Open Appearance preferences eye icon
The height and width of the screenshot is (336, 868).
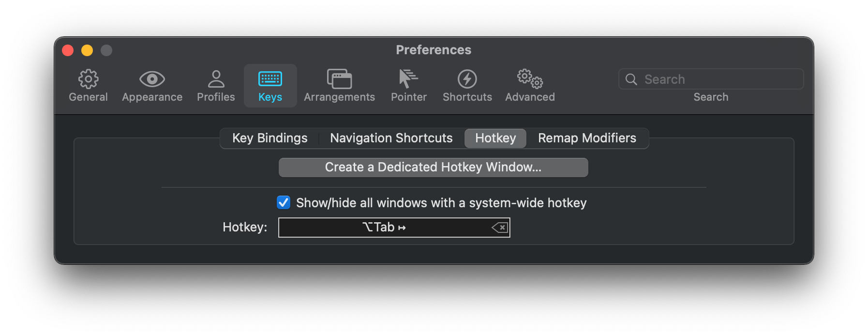152,79
